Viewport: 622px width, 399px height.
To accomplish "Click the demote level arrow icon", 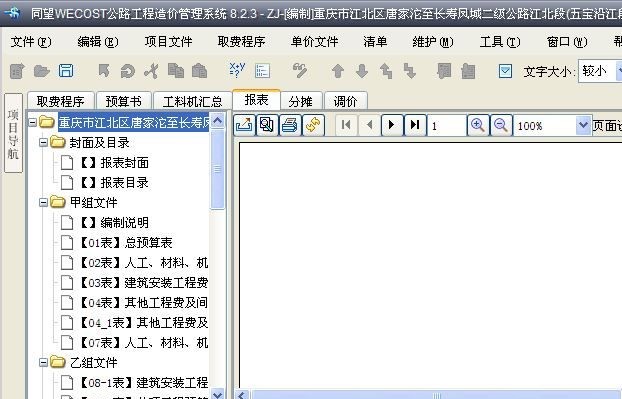I will [x=409, y=71].
